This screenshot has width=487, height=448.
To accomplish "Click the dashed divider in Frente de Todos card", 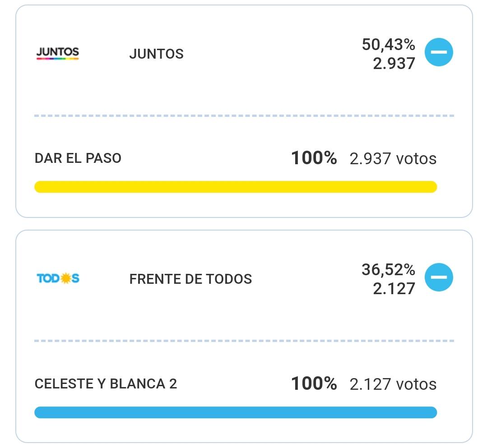I will pyautogui.click(x=244, y=341).
